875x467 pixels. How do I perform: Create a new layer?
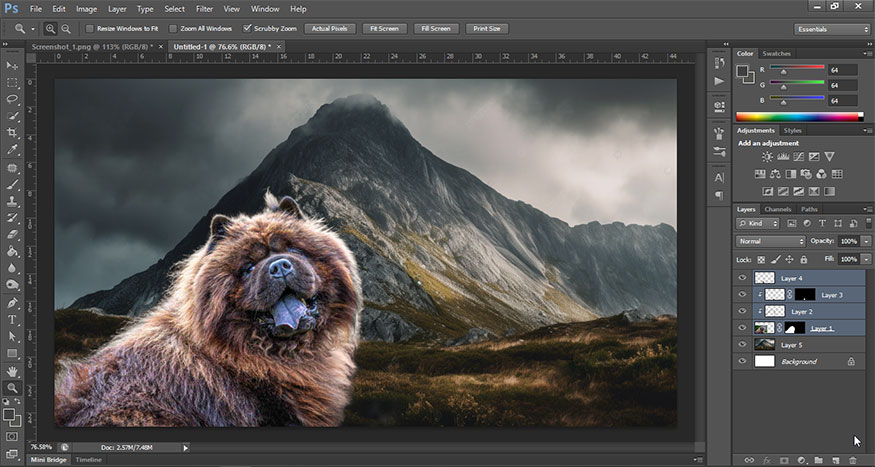[835, 460]
